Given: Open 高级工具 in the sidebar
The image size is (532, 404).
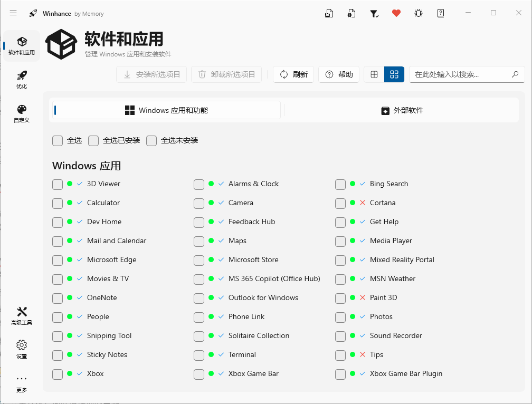Looking at the screenshot, I should [21, 315].
